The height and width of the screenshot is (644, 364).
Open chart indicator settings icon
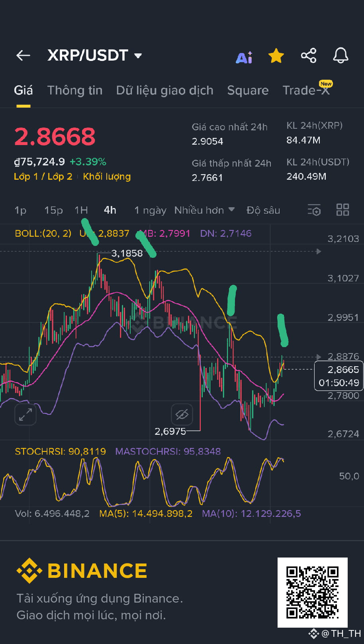click(x=314, y=210)
